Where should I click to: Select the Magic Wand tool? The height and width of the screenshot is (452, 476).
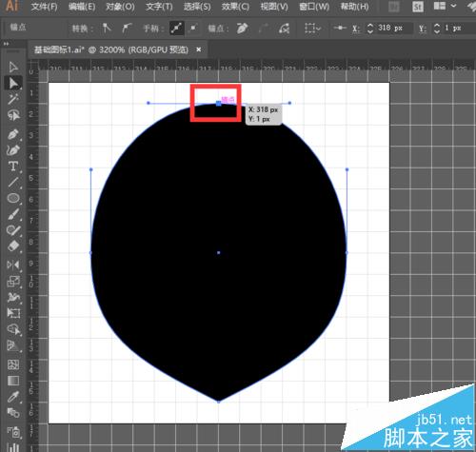coord(13,99)
